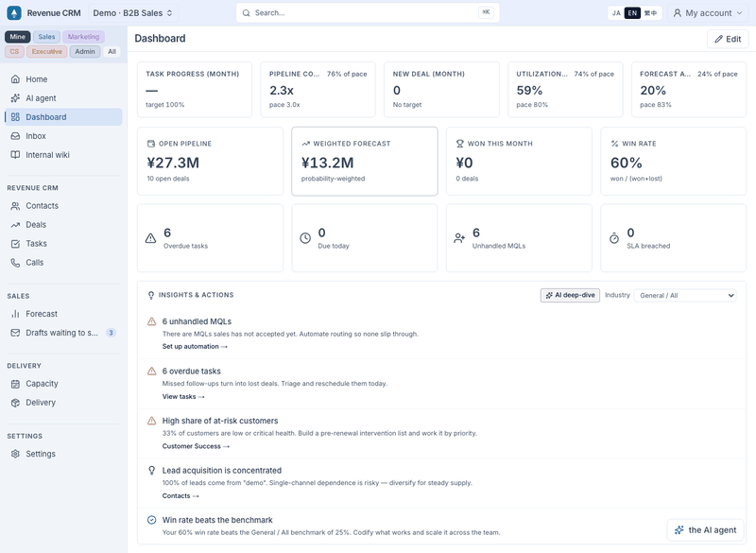Image resolution: width=756 pixels, height=553 pixels.
Task: Switch language to Traditional Chinese
Action: [650, 13]
